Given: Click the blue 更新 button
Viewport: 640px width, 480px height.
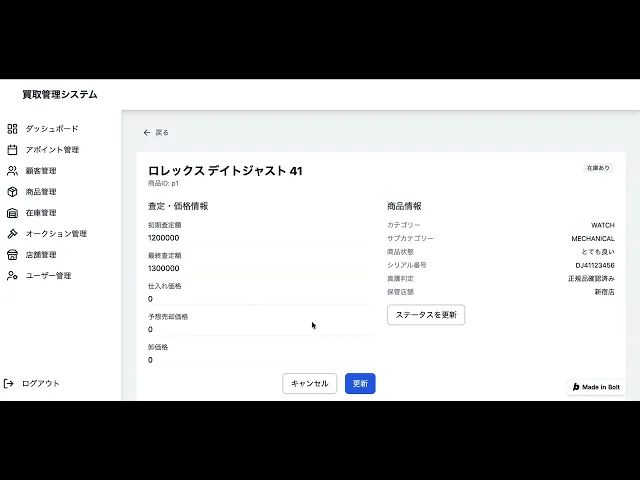Looking at the screenshot, I should point(360,384).
